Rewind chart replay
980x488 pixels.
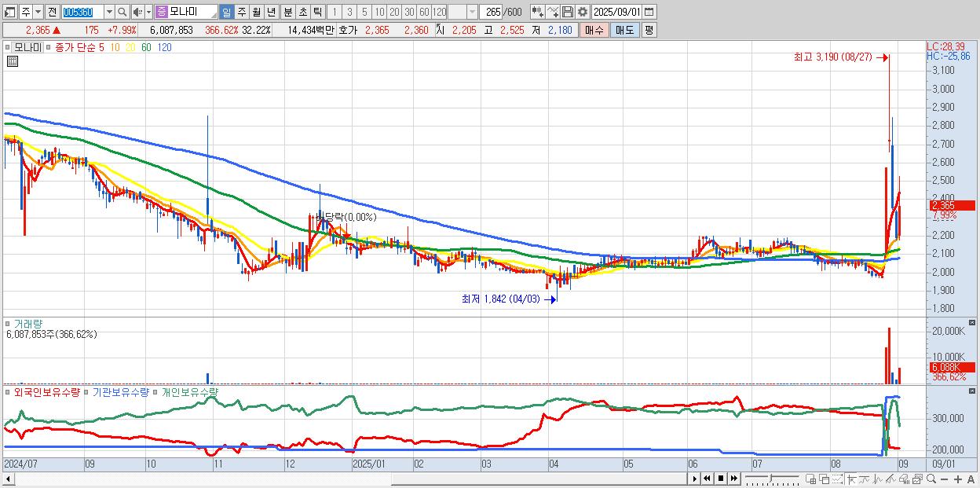(707, 479)
